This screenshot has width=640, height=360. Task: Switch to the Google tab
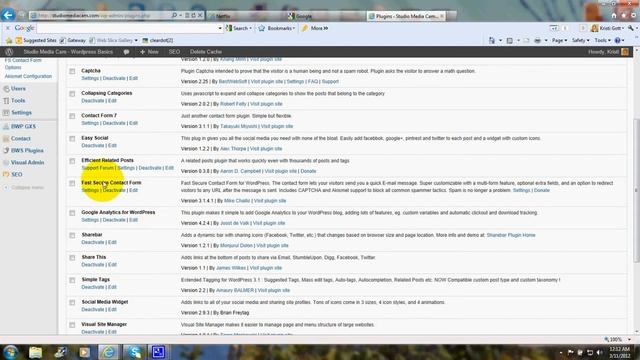click(325, 16)
